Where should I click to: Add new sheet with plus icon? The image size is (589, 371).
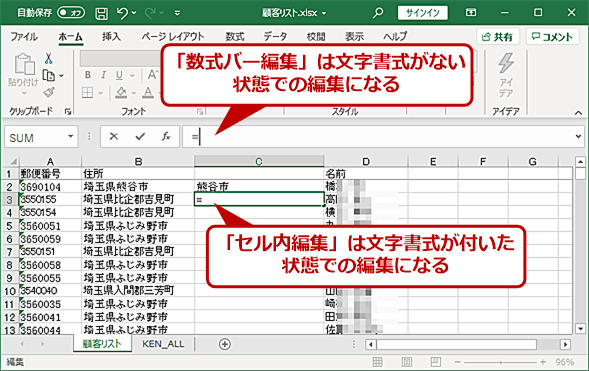coord(225,344)
